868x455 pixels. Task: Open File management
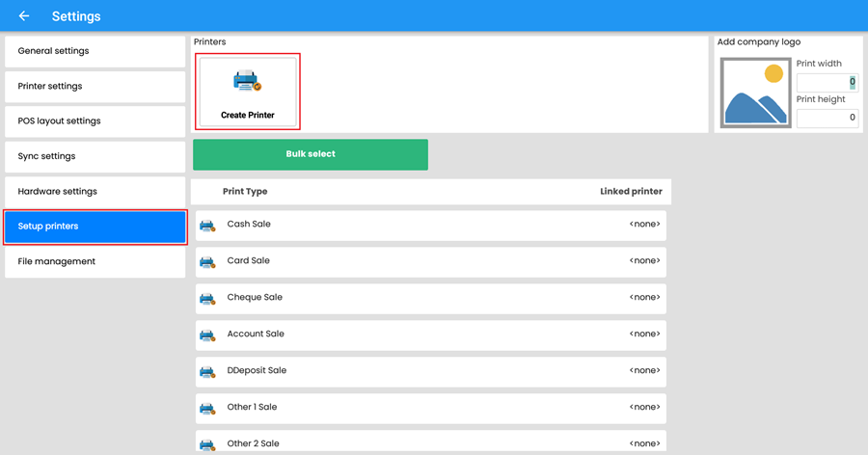[95, 261]
